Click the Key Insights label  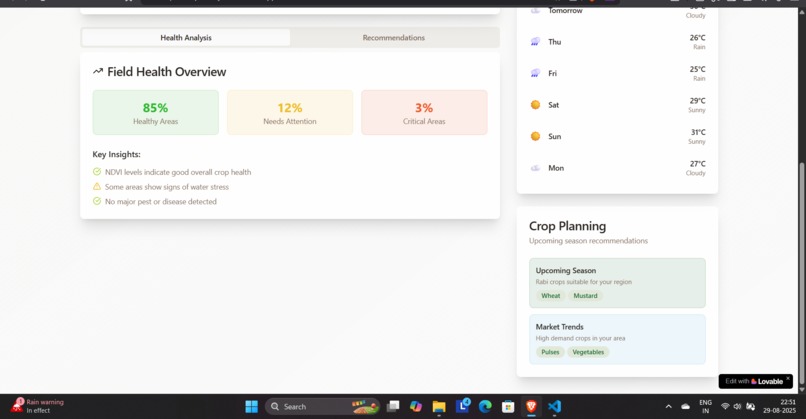point(116,154)
